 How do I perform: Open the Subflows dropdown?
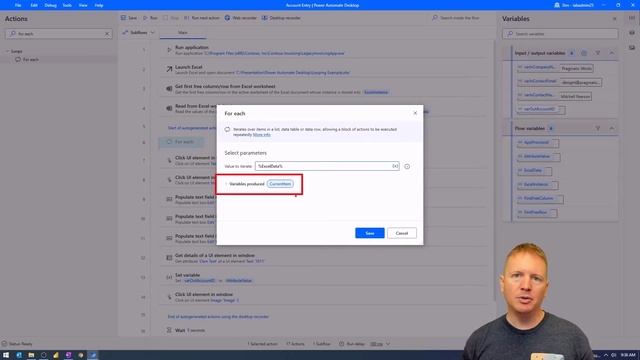[138, 32]
